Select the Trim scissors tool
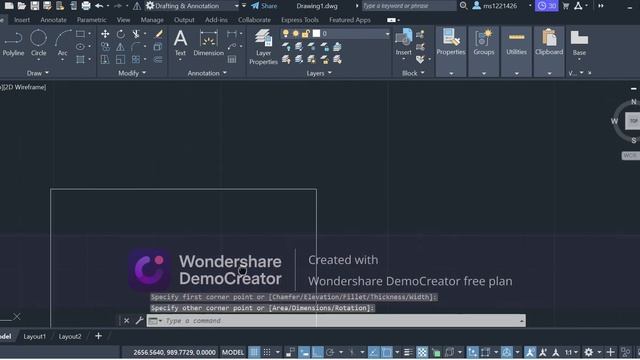Viewport: 640px width, 360px height. pos(136,34)
